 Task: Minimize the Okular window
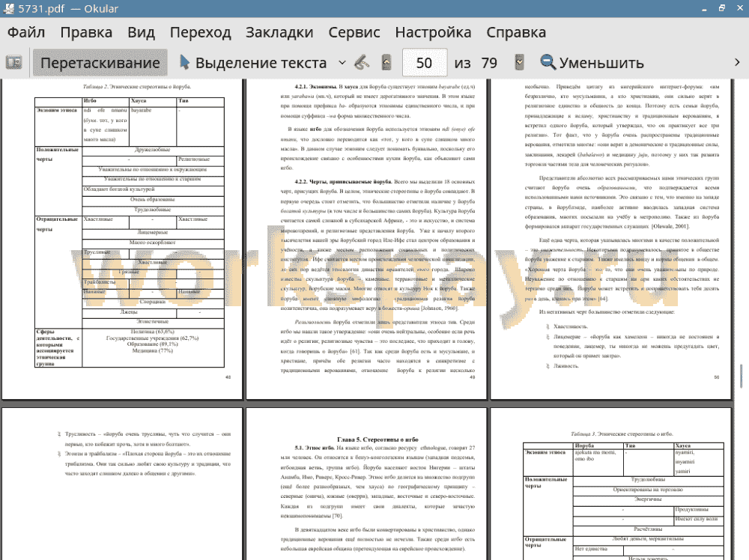coord(704,8)
